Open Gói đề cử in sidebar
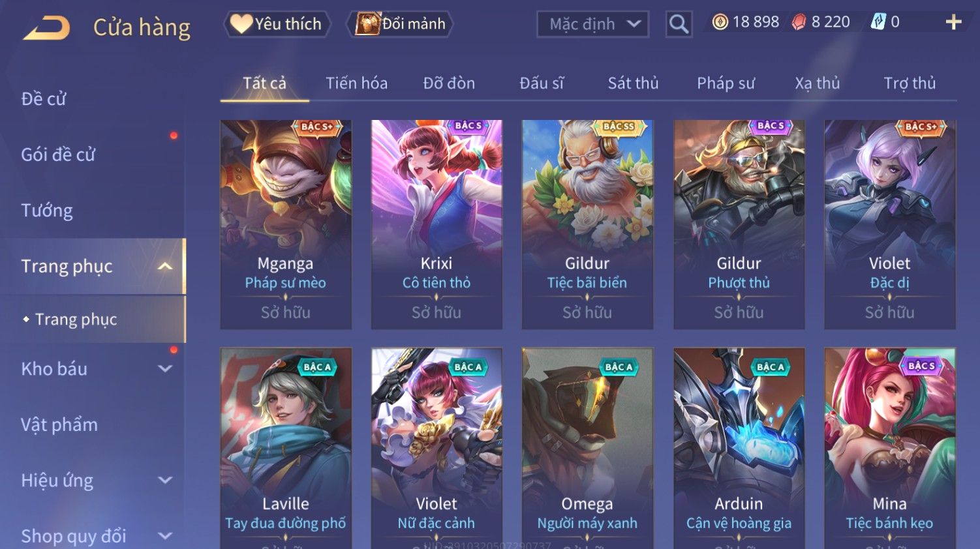 pos(58,155)
